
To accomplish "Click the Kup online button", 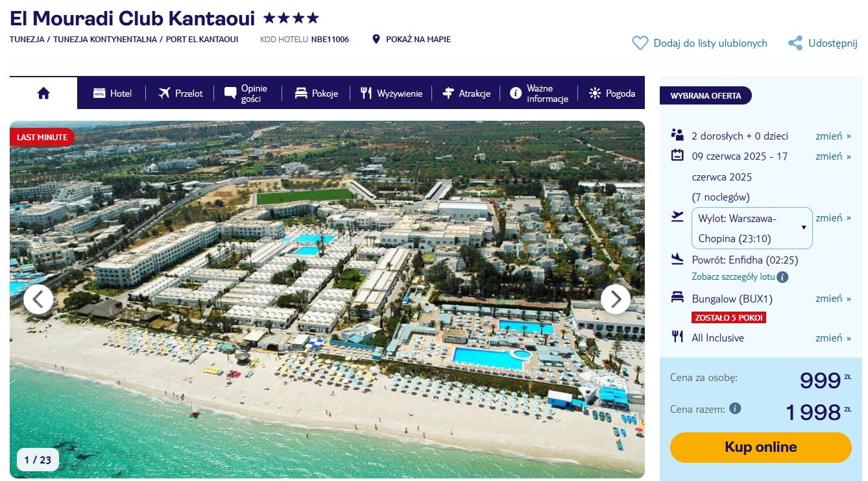I will pyautogui.click(x=760, y=447).
